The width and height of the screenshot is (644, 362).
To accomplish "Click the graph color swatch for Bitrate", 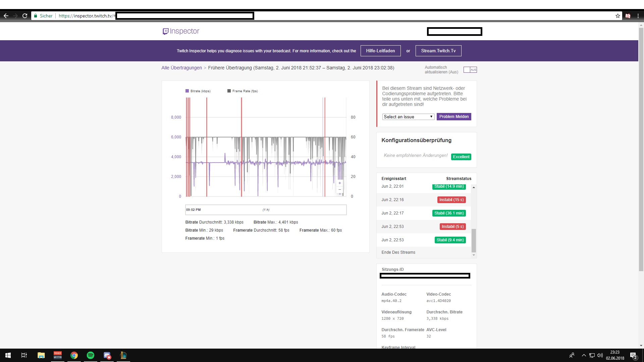I will tap(186, 90).
